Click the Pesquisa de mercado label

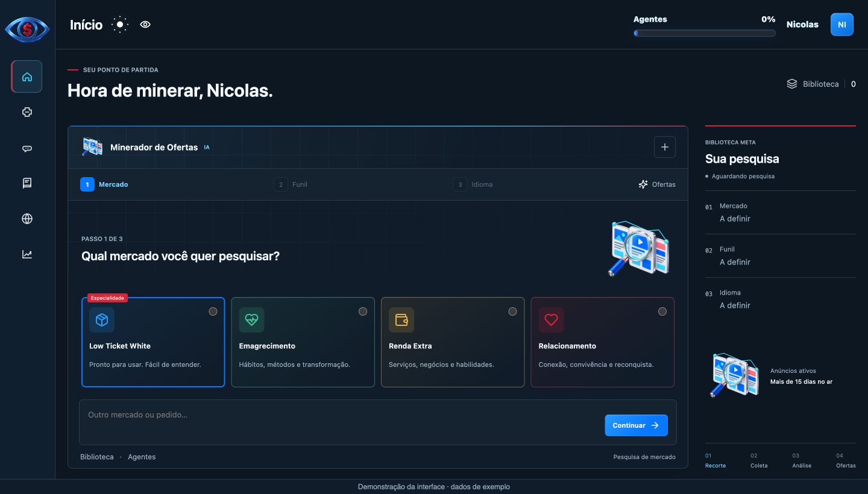[x=644, y=457]
